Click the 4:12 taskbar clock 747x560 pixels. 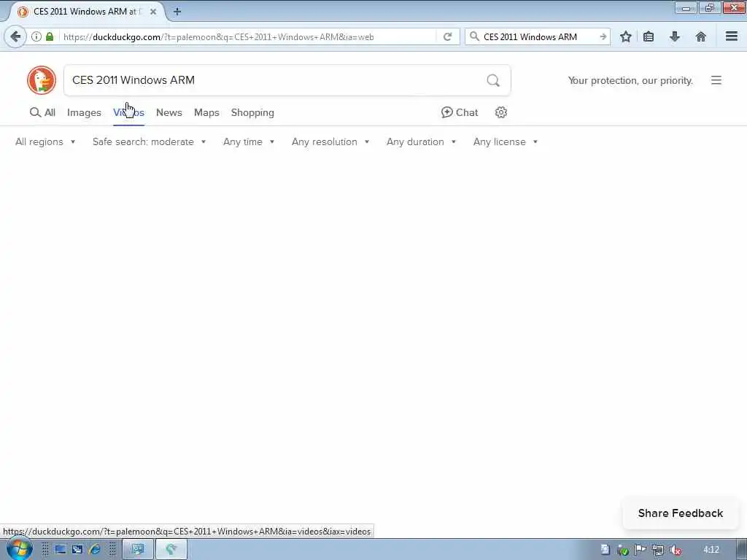pyautogui.click(x=711, y=550)
